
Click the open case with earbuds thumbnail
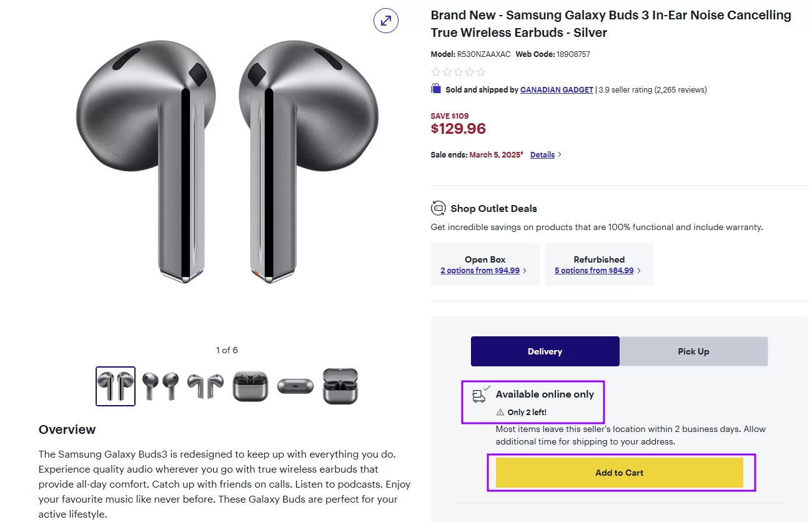pyautogui.click(x=340, y=386)
